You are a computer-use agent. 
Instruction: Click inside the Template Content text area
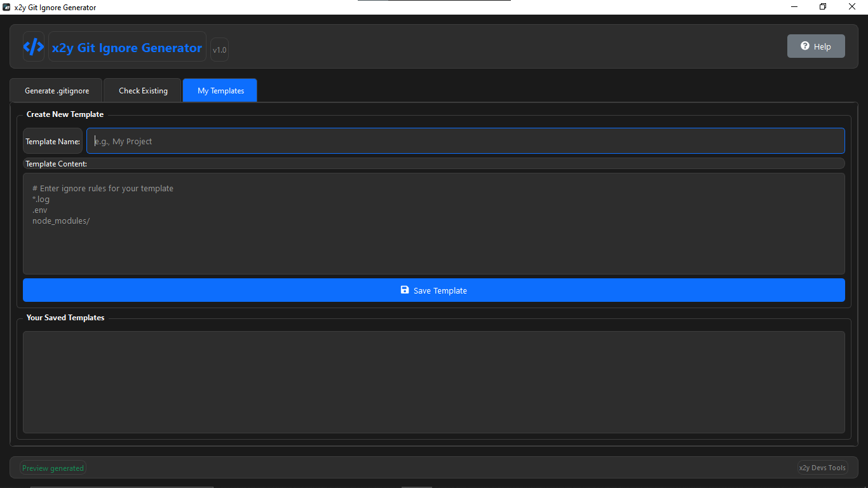[434, 222]
